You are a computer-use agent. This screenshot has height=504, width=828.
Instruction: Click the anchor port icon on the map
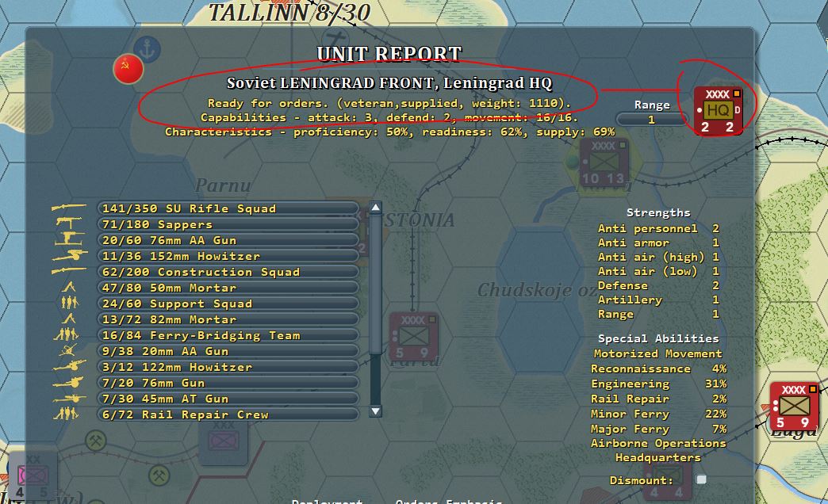coord(147,49)
